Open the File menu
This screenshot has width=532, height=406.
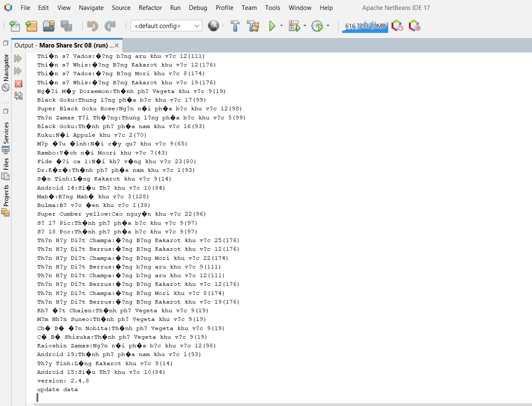click(25, 8)
